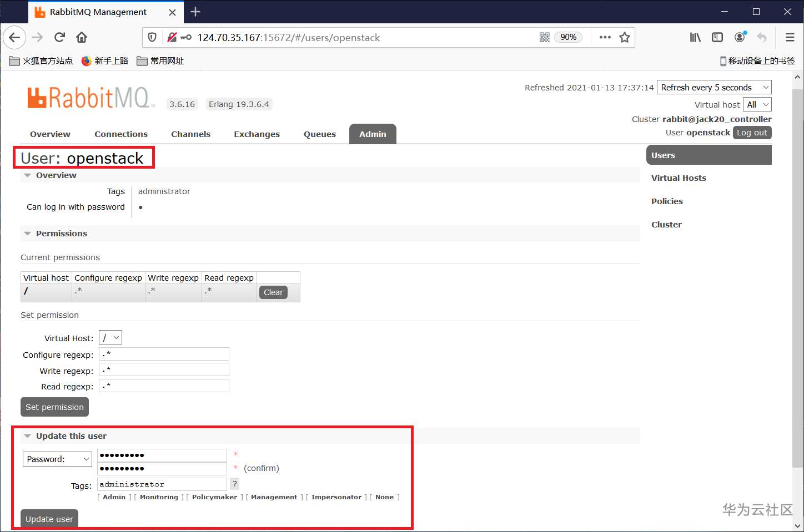Select the Admin tab

click(x=373, y=134)
